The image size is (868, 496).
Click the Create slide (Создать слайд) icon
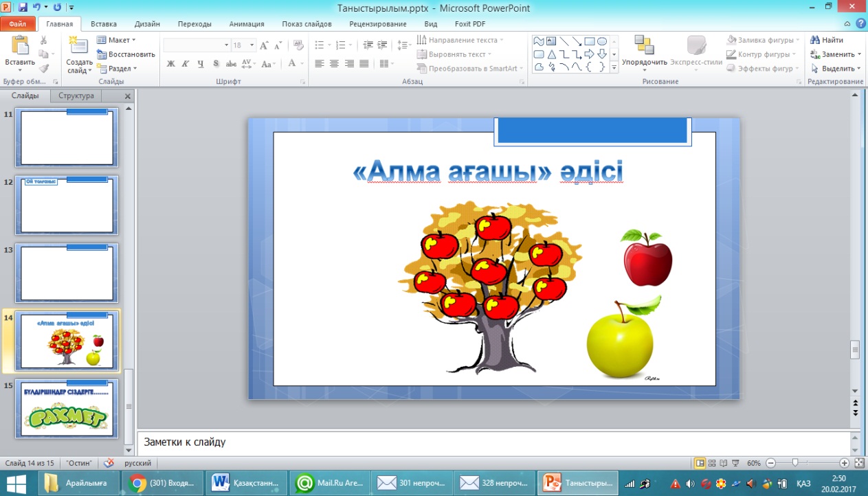[79, 47]
